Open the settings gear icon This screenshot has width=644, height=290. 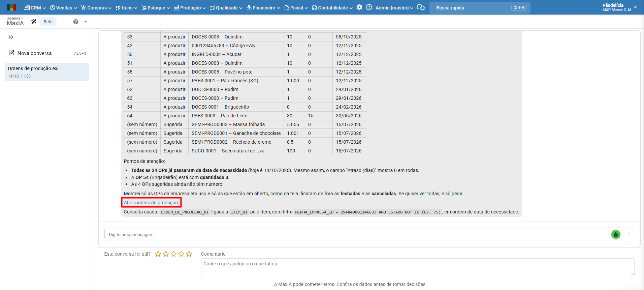pyautogui.click(x=359, y=7)
